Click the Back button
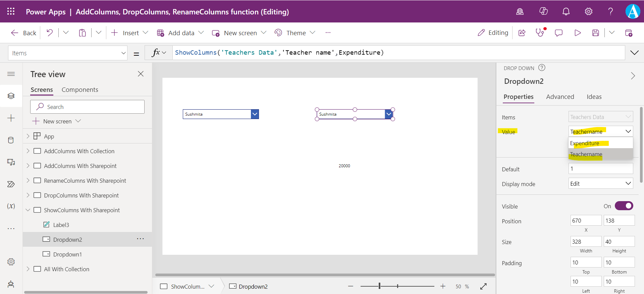The width and height of the screenshot is (644, 294). 23,33
